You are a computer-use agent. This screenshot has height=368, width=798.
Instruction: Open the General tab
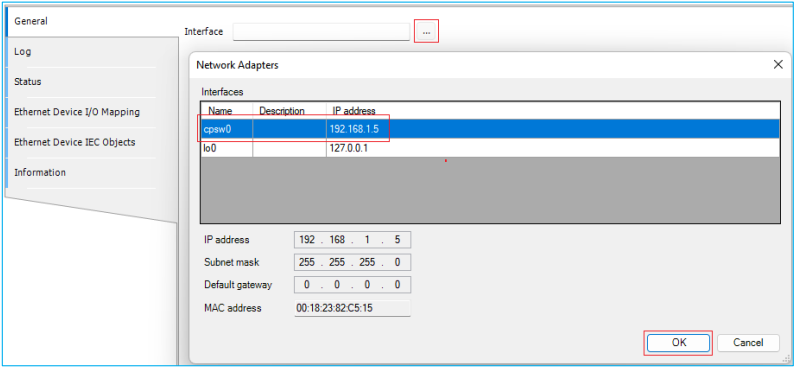tap(92, 21)
